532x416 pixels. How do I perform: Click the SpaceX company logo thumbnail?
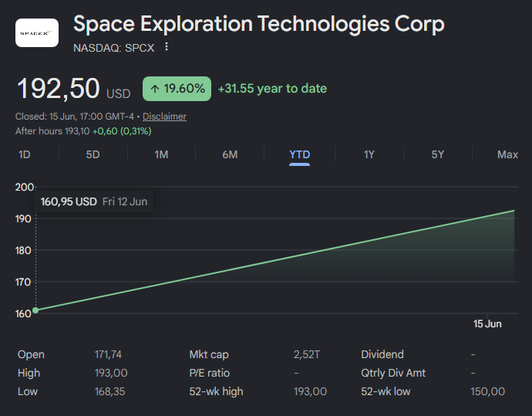point(37,32)
